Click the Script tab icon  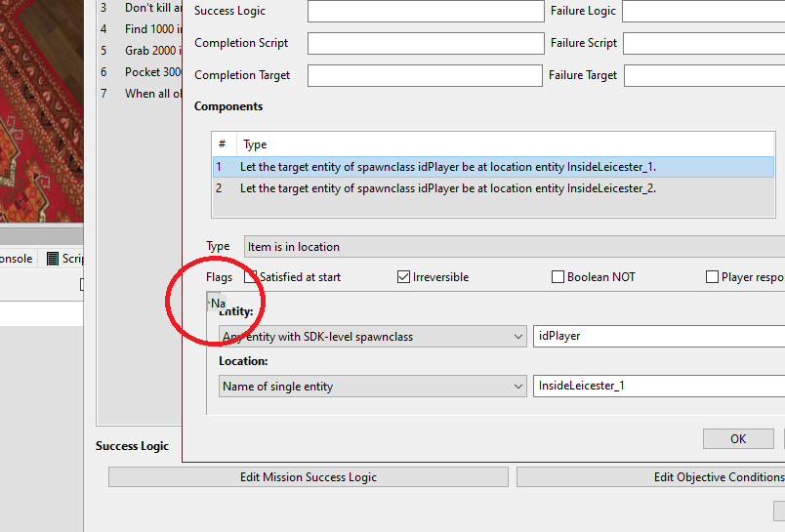(53, 259)
